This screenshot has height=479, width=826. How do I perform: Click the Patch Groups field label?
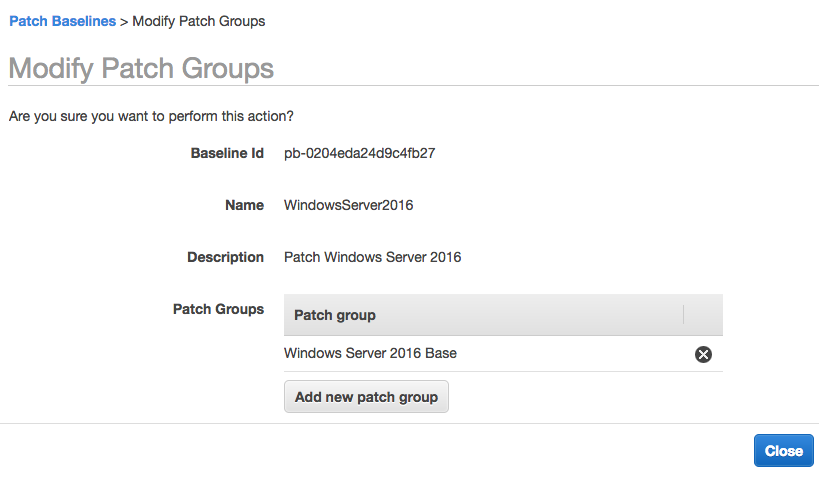[218, 310]
